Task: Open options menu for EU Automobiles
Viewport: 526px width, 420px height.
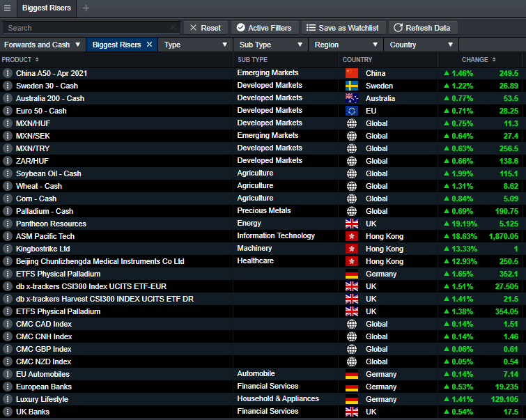Action: 8,374
